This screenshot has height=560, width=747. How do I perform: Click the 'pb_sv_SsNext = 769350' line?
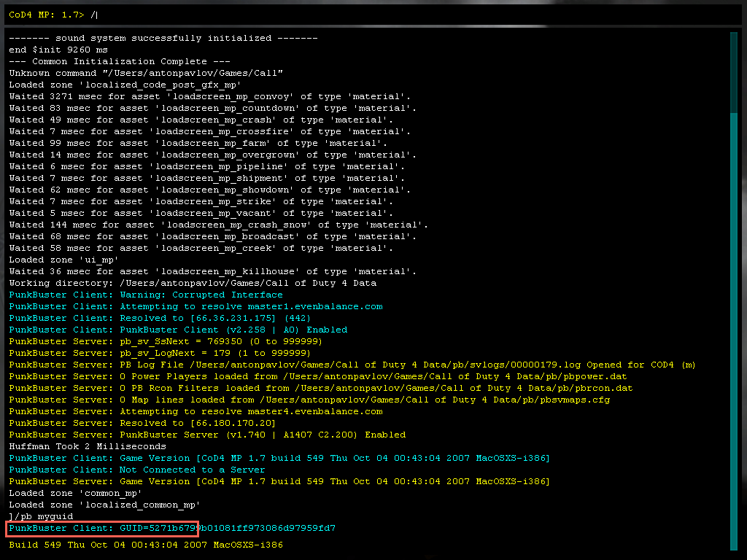166,341
